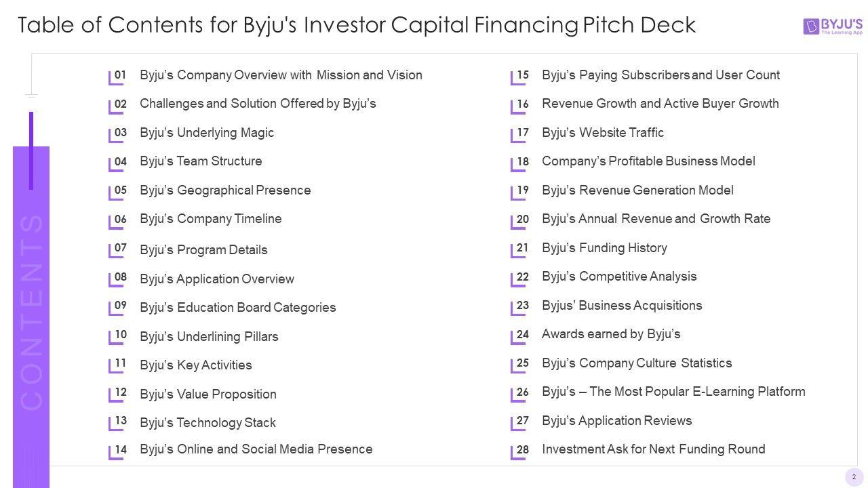Click the vertical CONTENTS sidebar label

[x=32, y=312]
